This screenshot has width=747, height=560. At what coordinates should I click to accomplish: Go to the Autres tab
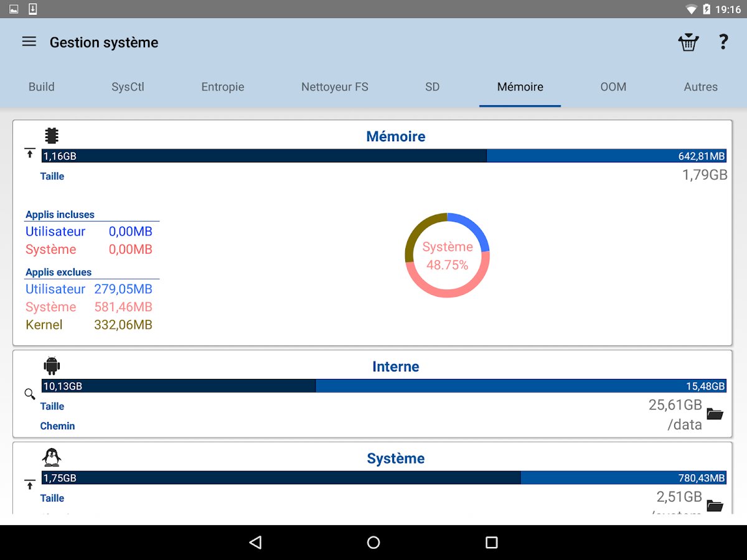click(x=701, y=87)
